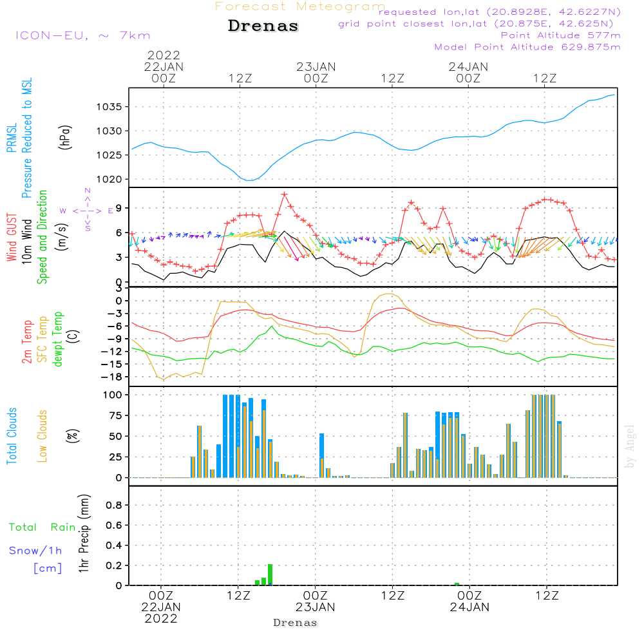Screen dimensions: 644x644
Task: Click the tallest green rain bar
Action: pos(270,574)
